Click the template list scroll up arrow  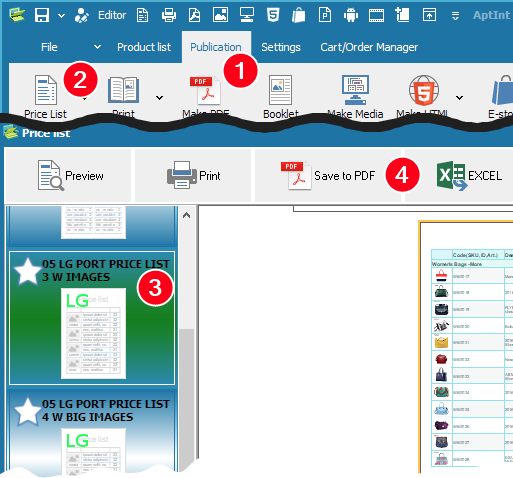pos(187,215)
